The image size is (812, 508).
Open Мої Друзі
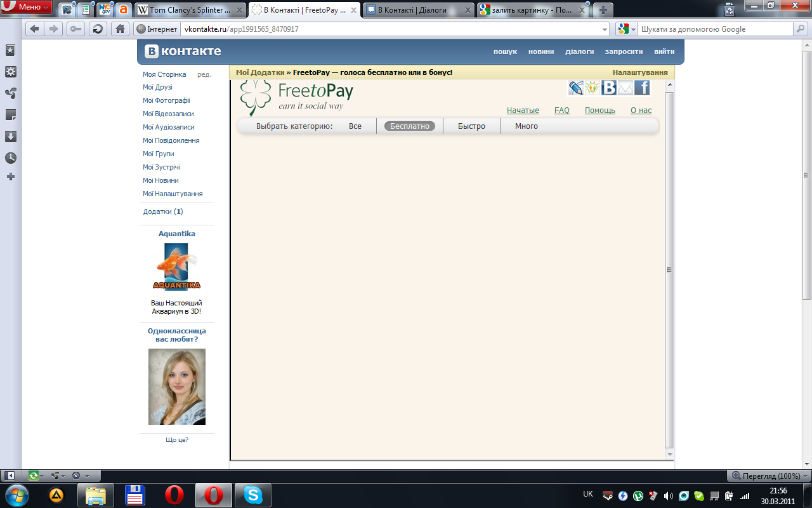[x=157, y=88]
